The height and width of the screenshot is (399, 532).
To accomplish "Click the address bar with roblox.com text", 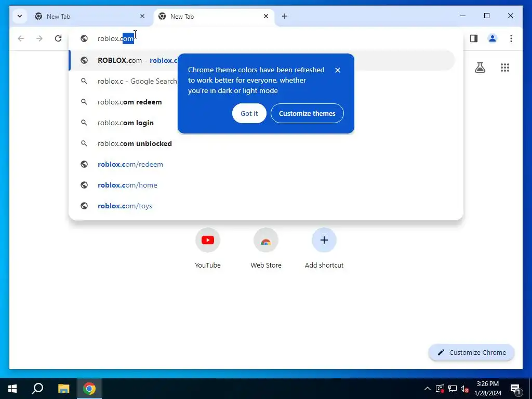I will pyautogui.click(x=265, y=38).
